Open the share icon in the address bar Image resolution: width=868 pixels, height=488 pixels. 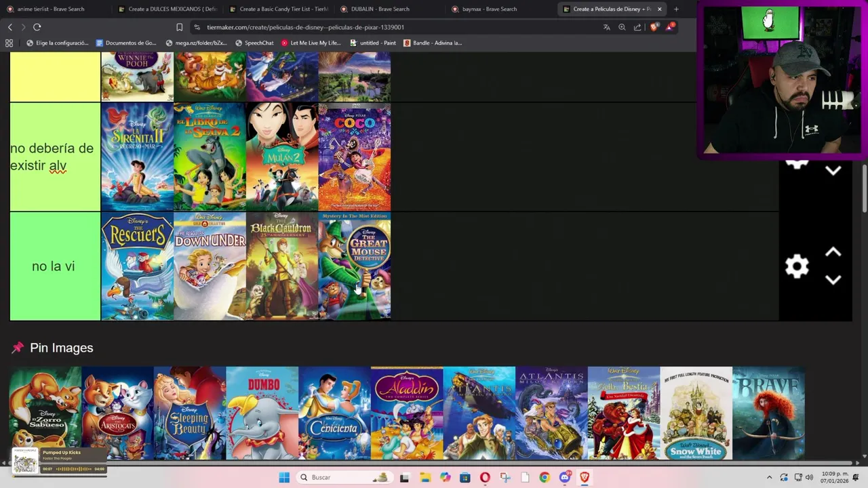637,27
